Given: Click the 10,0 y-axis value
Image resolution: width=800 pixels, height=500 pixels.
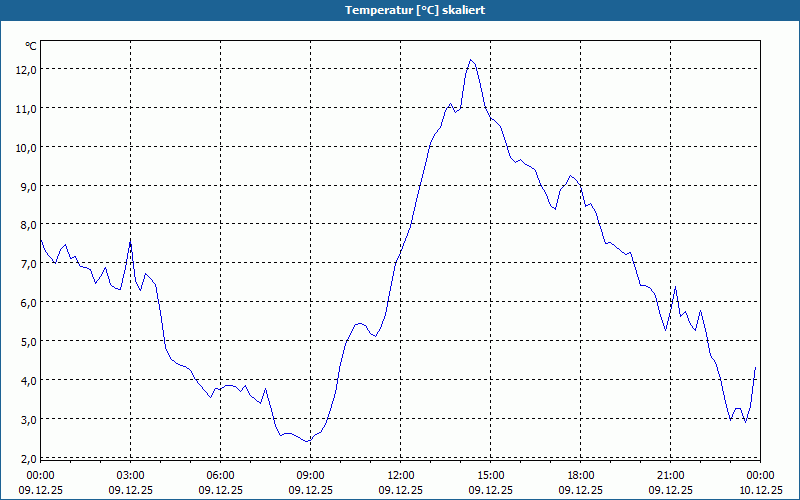Looking at the screenshot, I should 26,148.
